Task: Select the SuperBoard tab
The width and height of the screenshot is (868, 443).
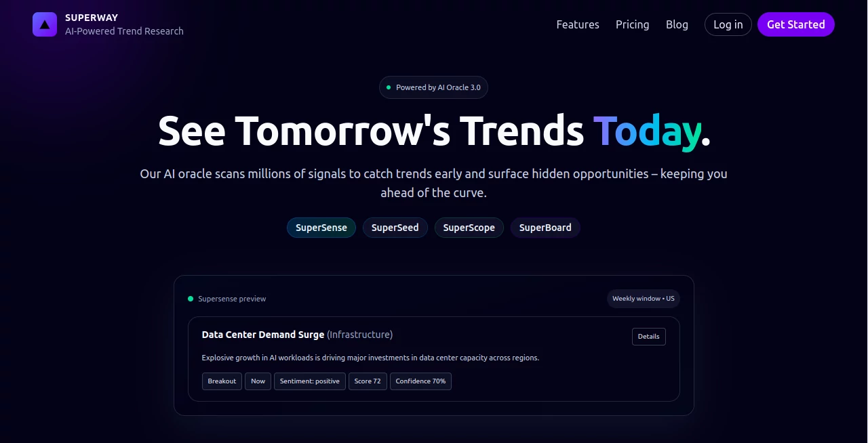Action: tap(545, 228)
